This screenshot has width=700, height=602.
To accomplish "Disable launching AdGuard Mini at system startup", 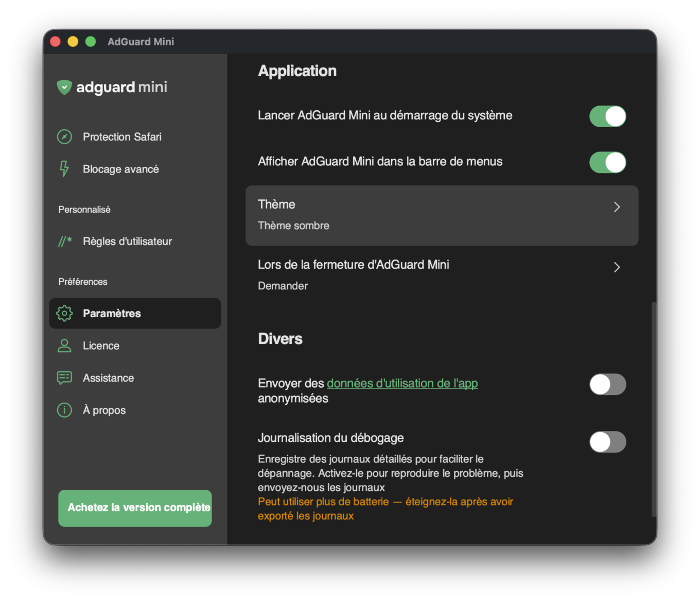I will [x=607, y=116].
